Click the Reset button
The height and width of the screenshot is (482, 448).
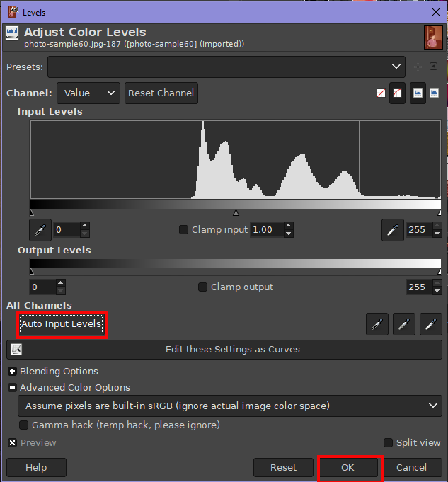283,468
